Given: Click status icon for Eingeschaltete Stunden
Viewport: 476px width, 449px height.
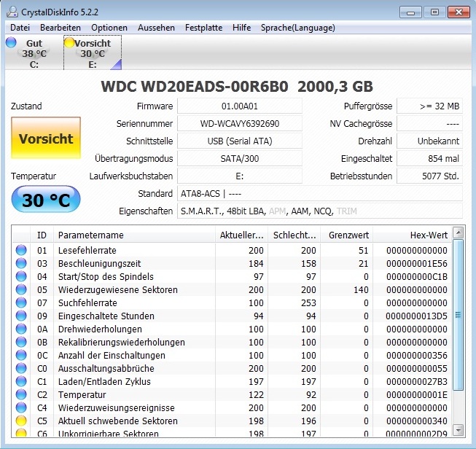Looking at the screenshot, I should coord(21,316).
